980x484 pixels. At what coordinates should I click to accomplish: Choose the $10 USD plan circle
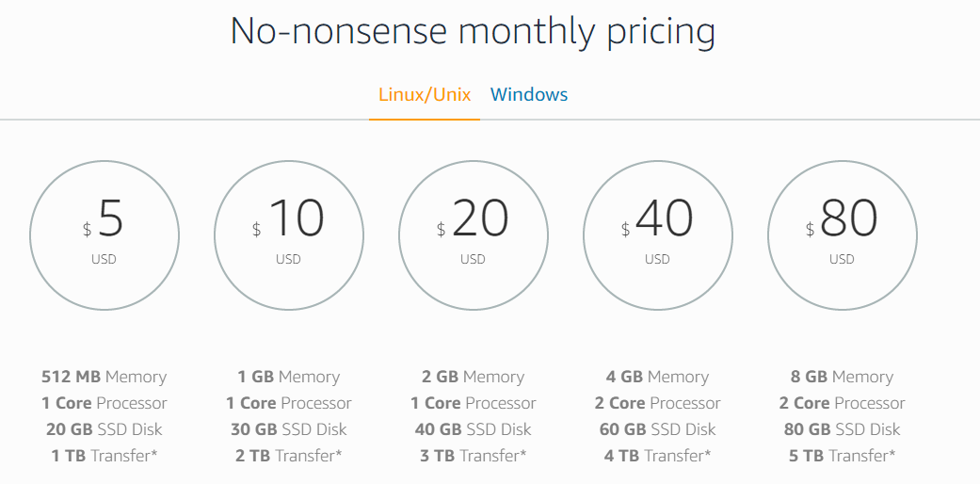(x=289, y=235)
